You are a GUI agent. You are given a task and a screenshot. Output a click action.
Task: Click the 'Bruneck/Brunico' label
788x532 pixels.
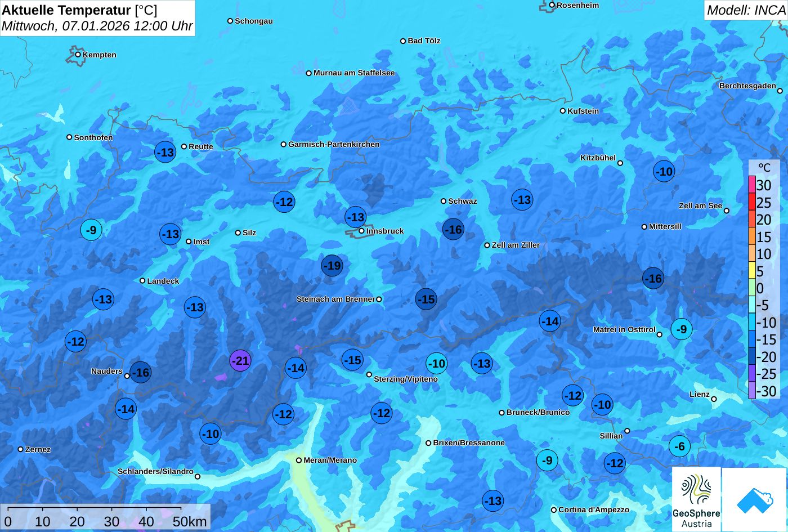coord(538,412)
